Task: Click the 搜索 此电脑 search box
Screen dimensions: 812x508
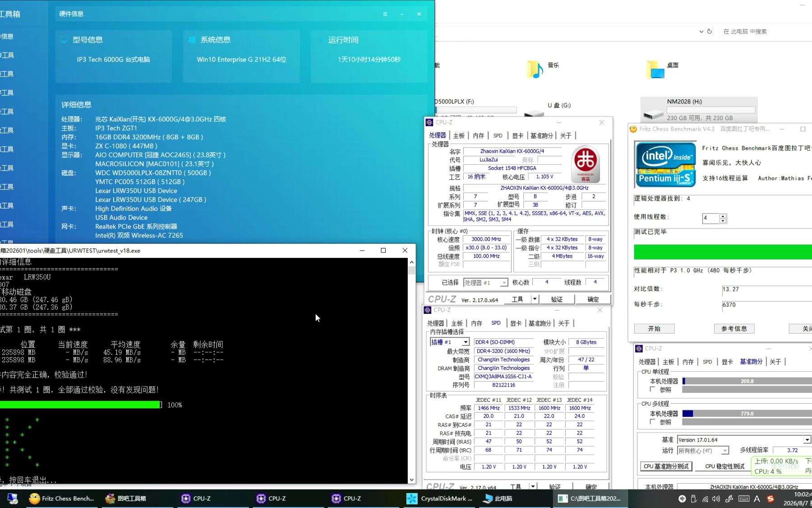Action: pos(766,32)
